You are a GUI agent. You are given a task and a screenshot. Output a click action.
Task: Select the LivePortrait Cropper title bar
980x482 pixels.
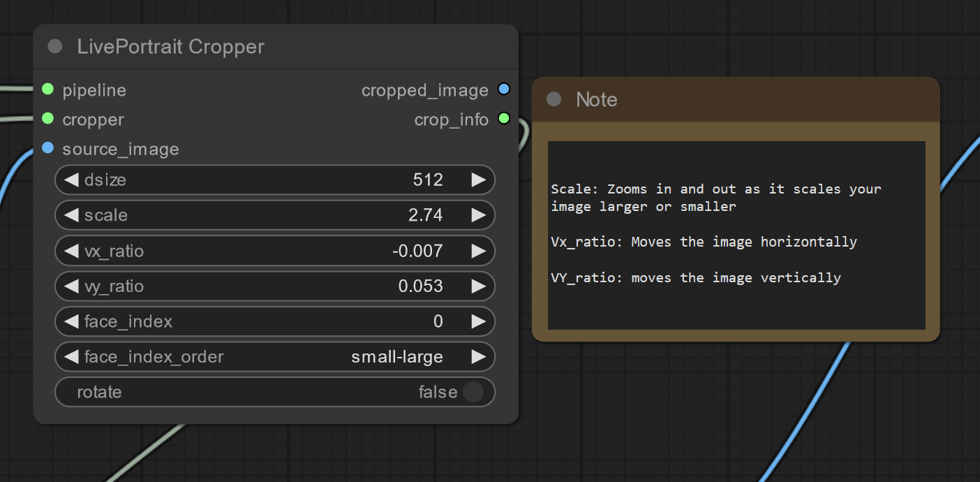point(276,47)
